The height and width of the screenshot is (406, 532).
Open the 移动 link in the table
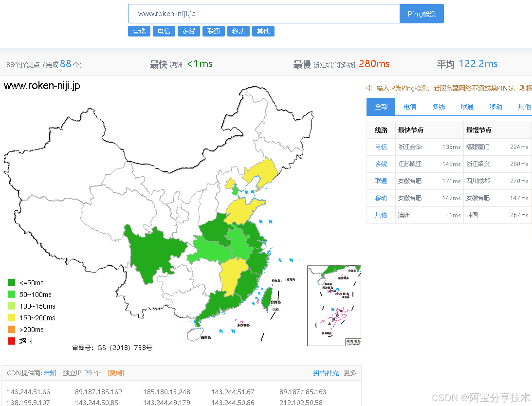coord(381,198)
